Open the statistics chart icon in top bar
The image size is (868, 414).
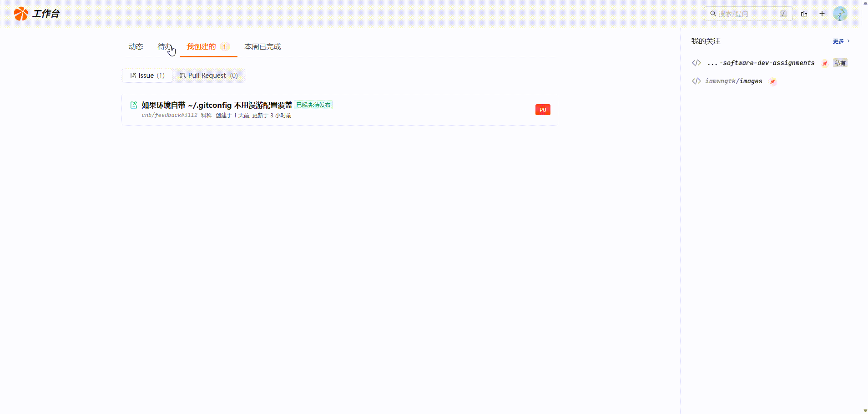804,14
